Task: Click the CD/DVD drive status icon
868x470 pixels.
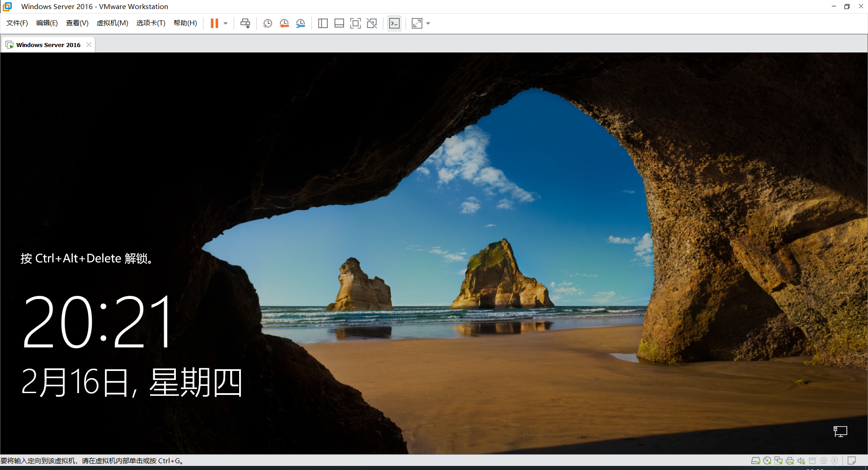Action: [x=767, y=461]
